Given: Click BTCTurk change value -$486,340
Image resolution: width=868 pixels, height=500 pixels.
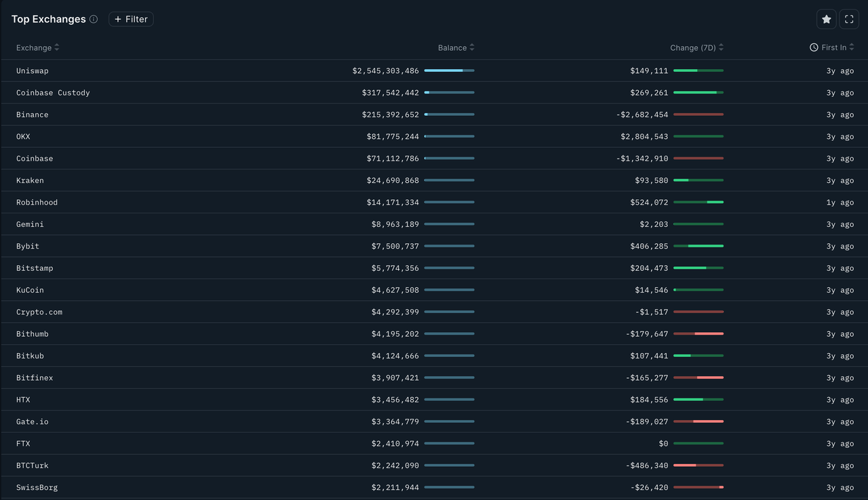Looking at the screenshot, I should [x=642, y=466].
